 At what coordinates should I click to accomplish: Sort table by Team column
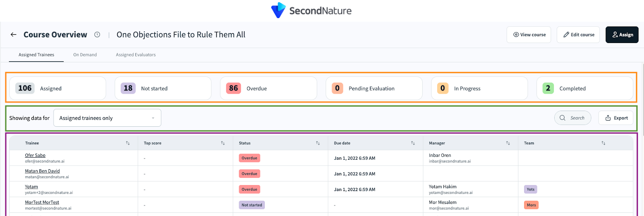(603, 143)
